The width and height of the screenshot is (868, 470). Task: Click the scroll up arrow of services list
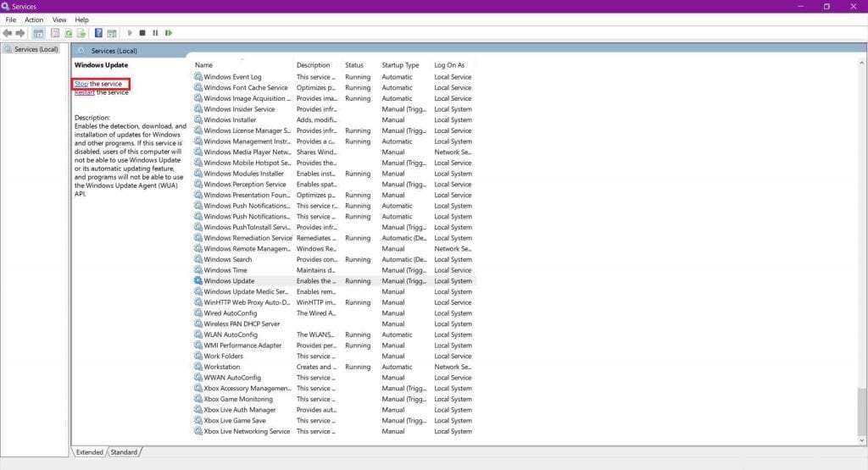point(862,63)
